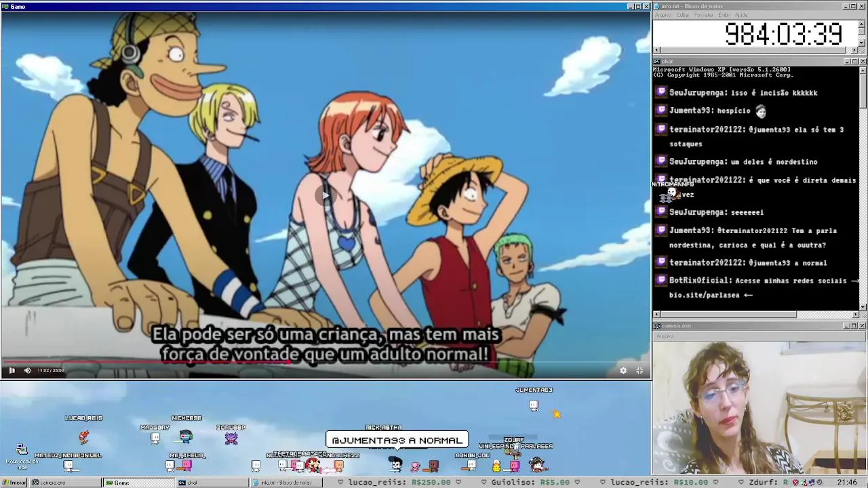Screen dimensions: 868x488
Task: Click the chat window scrollbar down arrow
Action: click(x=863, y=307)
